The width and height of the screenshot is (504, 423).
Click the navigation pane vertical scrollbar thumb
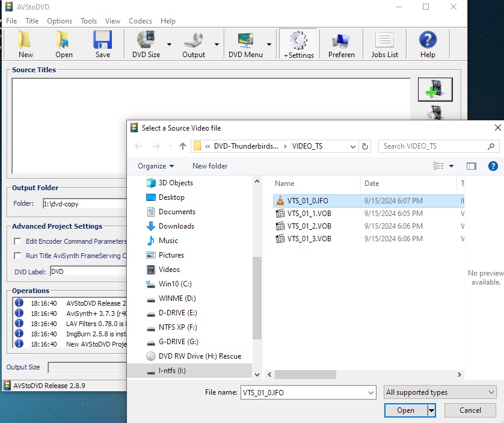[257, 298]
